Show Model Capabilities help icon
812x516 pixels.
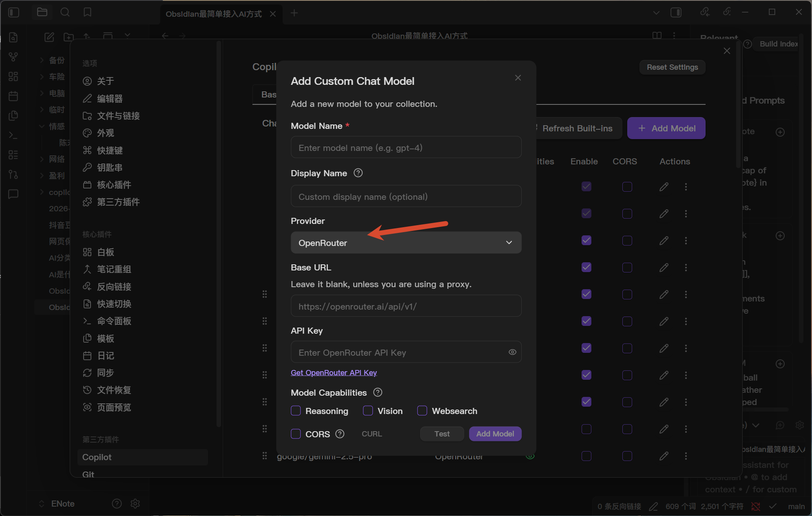click(378, 392)
